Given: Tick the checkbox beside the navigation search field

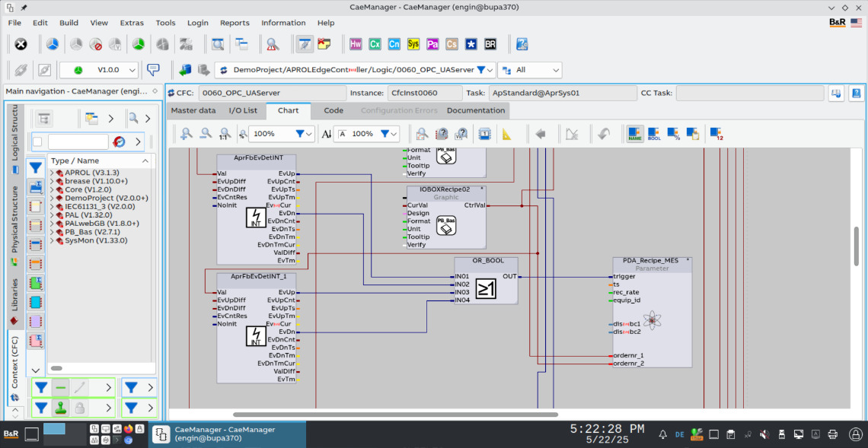Looking at the screenshot, I should (37, 141).
